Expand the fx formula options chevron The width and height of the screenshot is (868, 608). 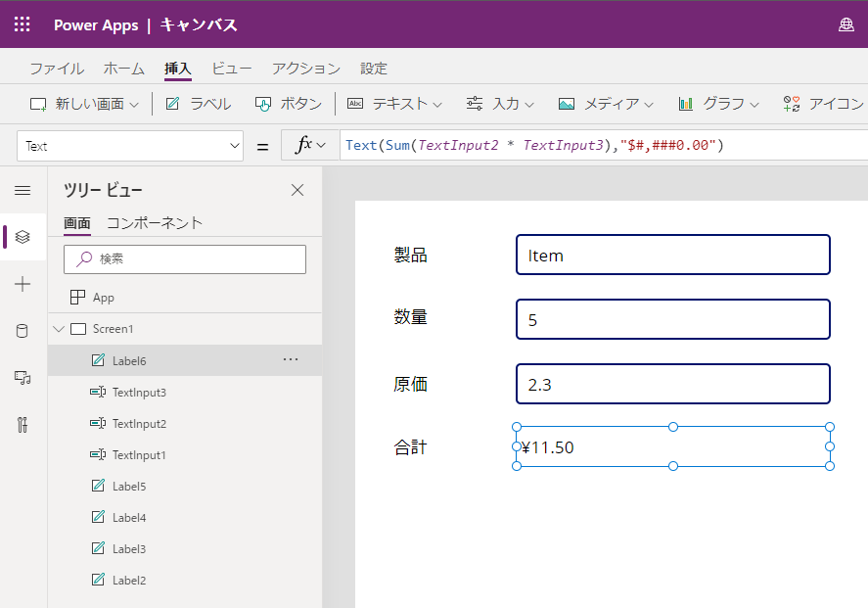click(x=321, y=146)
